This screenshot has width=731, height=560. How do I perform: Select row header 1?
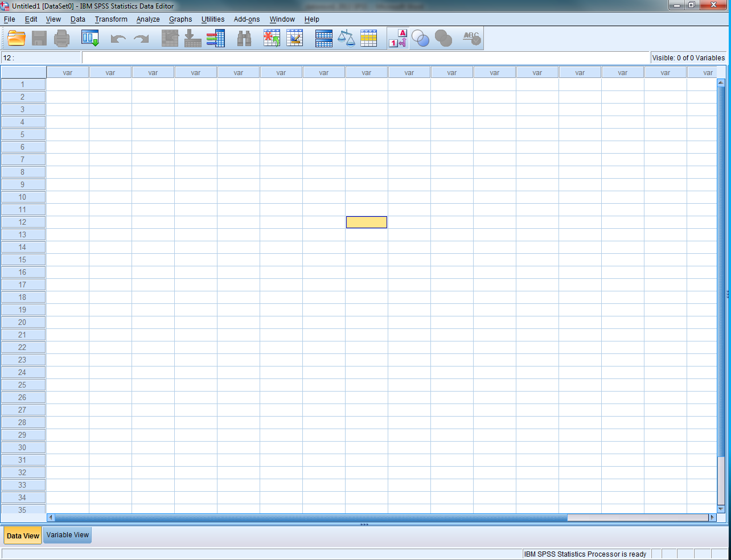point(23,84)
